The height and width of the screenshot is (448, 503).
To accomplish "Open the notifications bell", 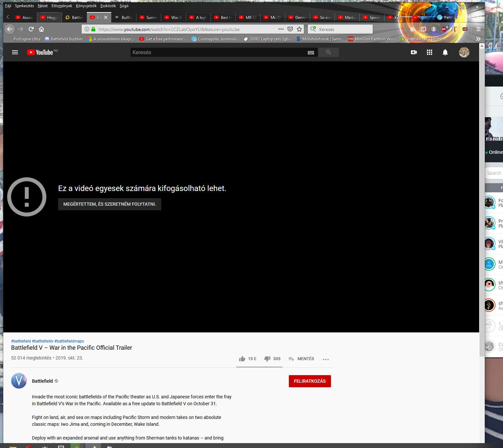I will [x=445, y=52].
